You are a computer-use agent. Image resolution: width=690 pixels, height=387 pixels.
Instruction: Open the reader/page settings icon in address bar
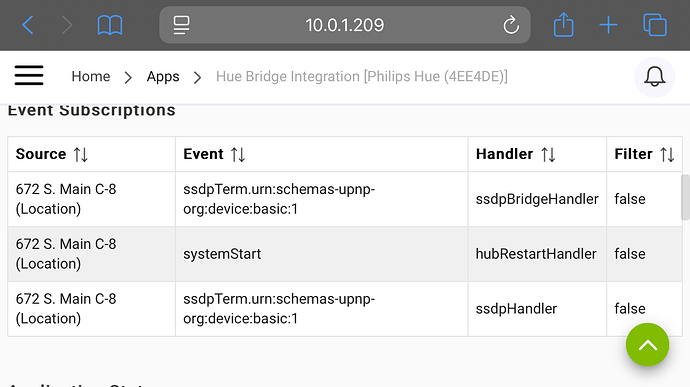181,25
